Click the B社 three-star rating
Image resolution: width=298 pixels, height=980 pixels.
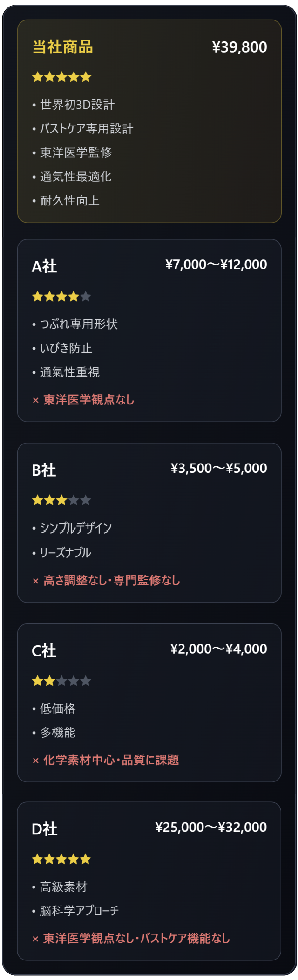pos(61,501)
